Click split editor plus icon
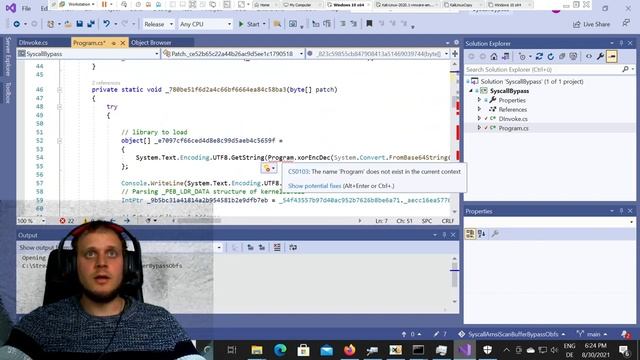The width and height of the screenshot is (640, 360). click(455, 53)
